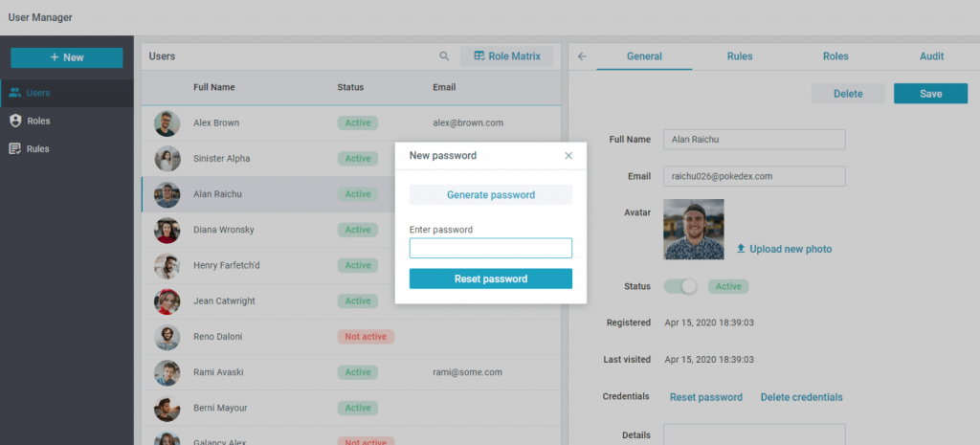The image size is (980, 445).
Task: Open the Roles section in sidebar
Action: (38, 121)
